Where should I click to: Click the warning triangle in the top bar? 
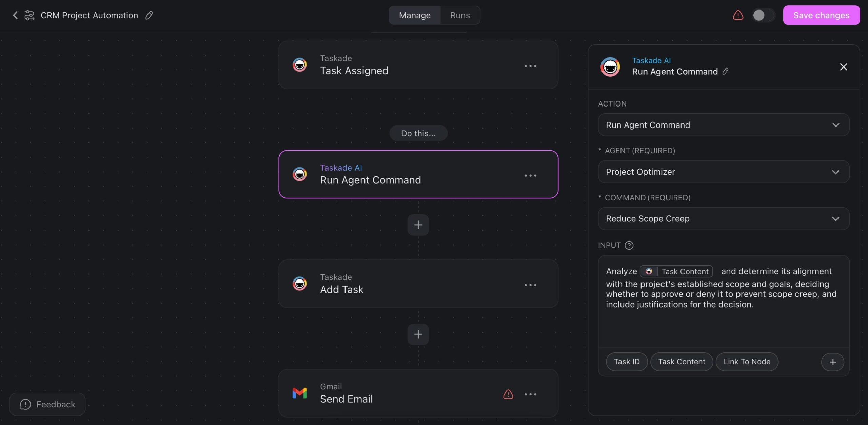tap(738, 15)
